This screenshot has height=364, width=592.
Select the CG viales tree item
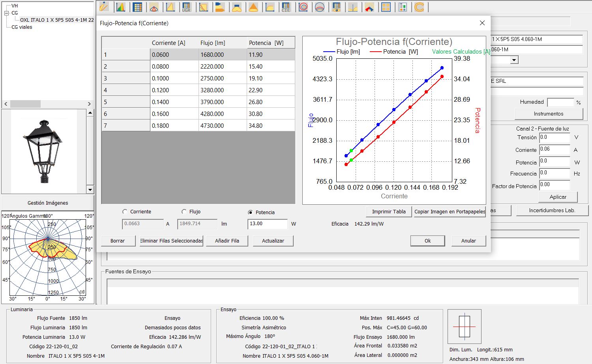[x=22, y=27]
